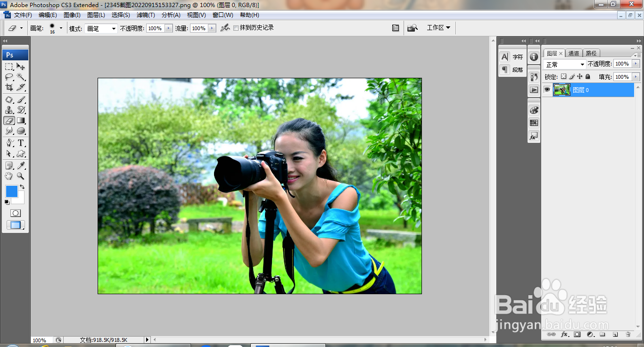Select the Hand tool

tap(9, 176)
